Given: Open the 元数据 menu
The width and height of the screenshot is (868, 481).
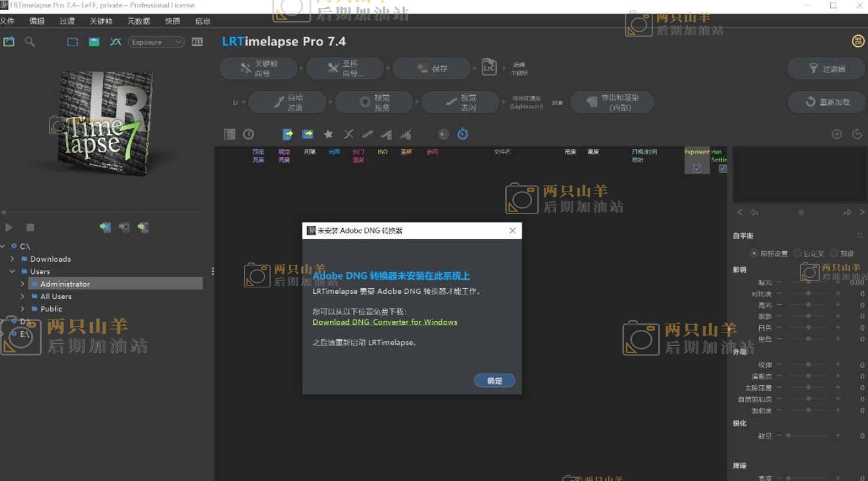Looking at the screenshot, I should coord(138,21).
